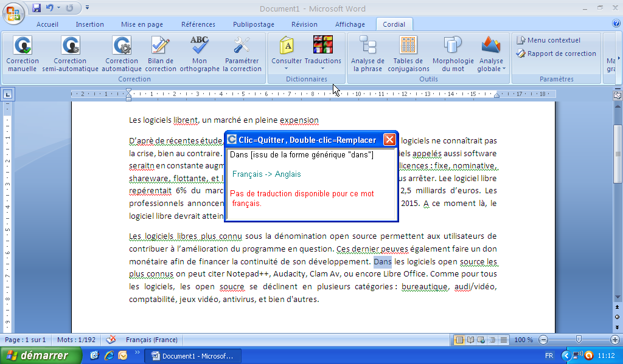
Task: Click the Office button logo
Action: coord(13,13)
